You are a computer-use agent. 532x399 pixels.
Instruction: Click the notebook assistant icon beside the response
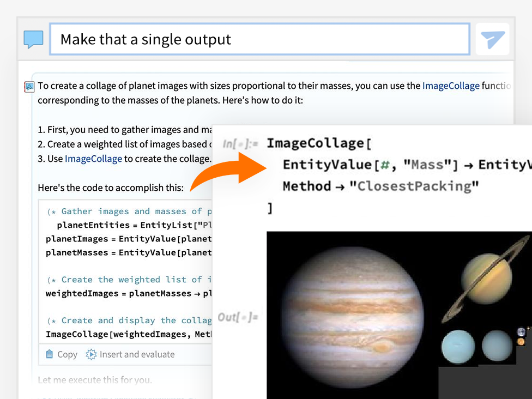coord(29,86)
